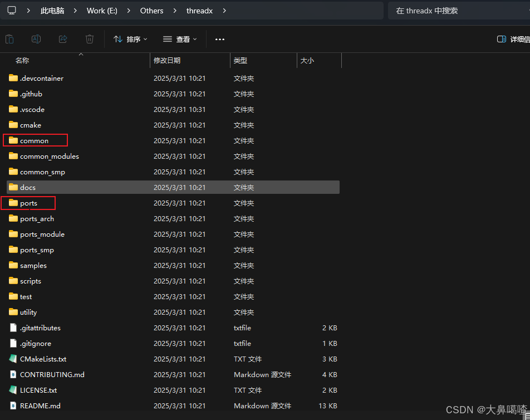This screenshot has height=420, width=530.
Task: Select the test folder icon
Action: pyautogui.click(x=13, y=296)
